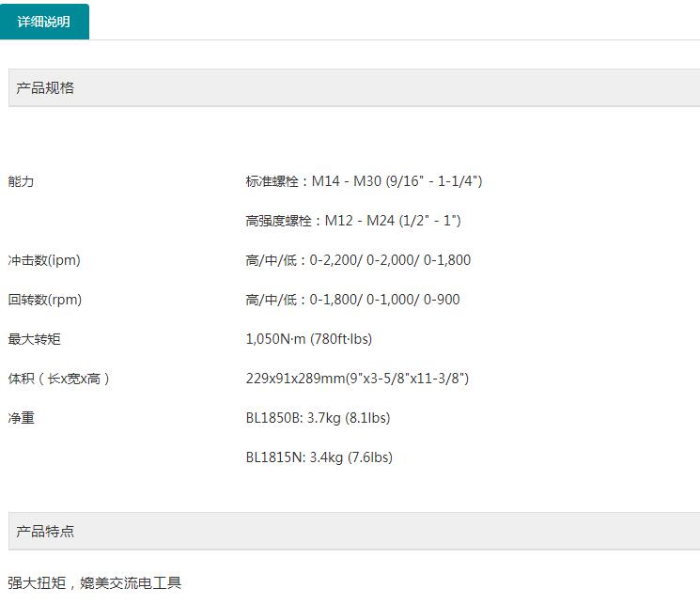Select the 体积（长x宽x高）label
Image resolution: width=700 pixels, height=604 pixels.
pyautogui.click(x=59, y=379)
